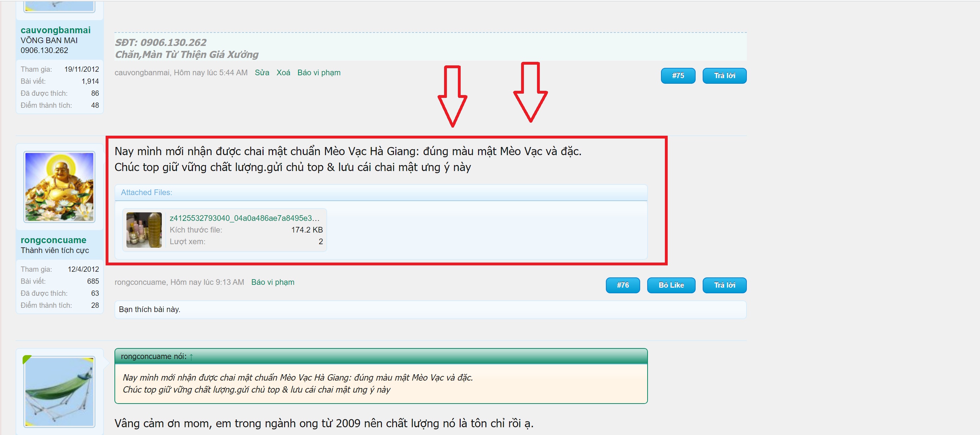
Task: Report rongconcuame's post via 'Báo vi phạm'
Action: (272, 282)
